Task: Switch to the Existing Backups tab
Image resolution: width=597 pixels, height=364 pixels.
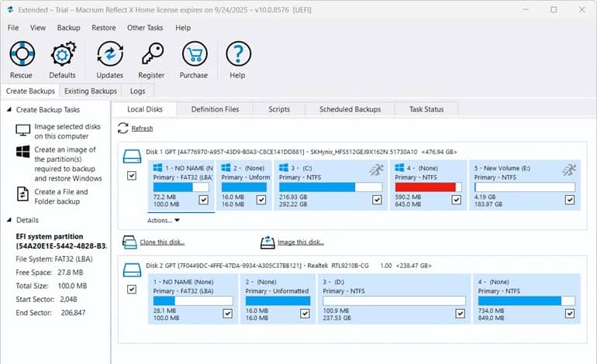Action: (91, 91)
